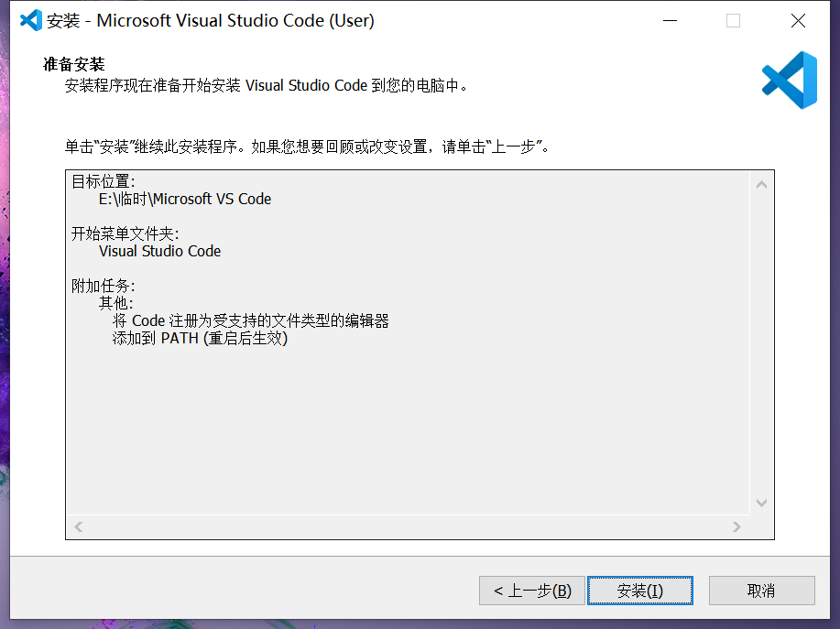
Task: Click the PATH 添加 task line
Action: (x=202, y=338)
